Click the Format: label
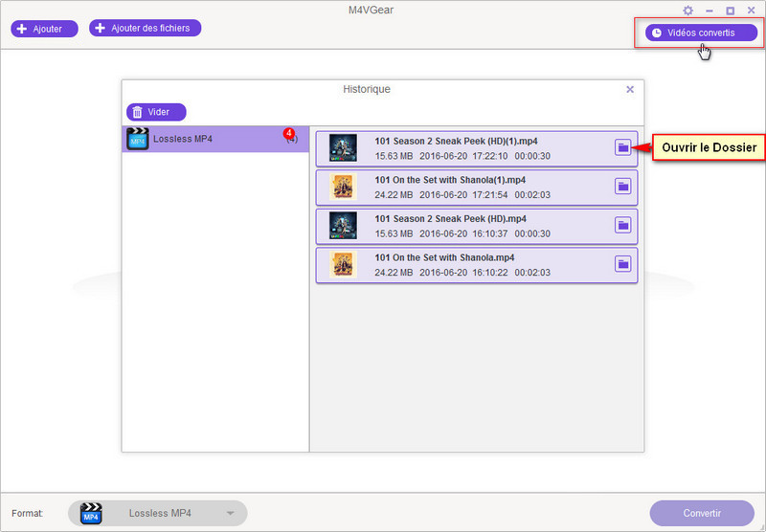Viewport: 766px width, 532px height. (x=28, y=514)
